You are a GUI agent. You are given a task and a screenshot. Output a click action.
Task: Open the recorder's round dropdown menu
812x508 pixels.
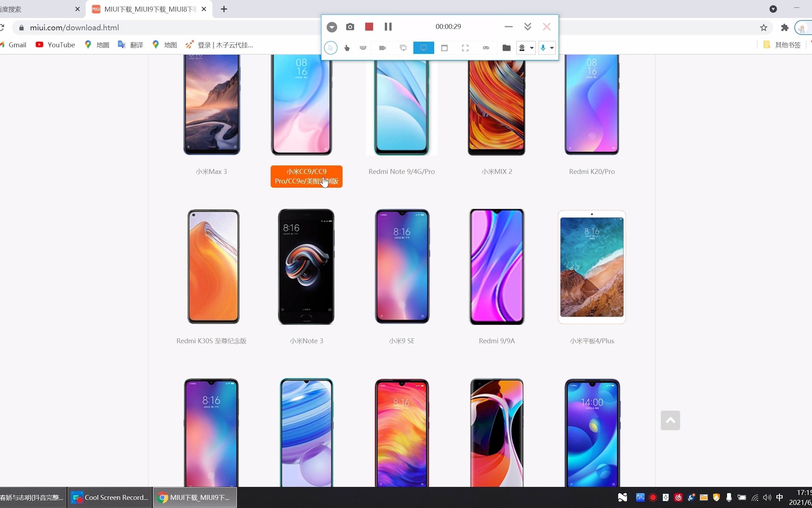pyautogui.click(x=332, y=27)
